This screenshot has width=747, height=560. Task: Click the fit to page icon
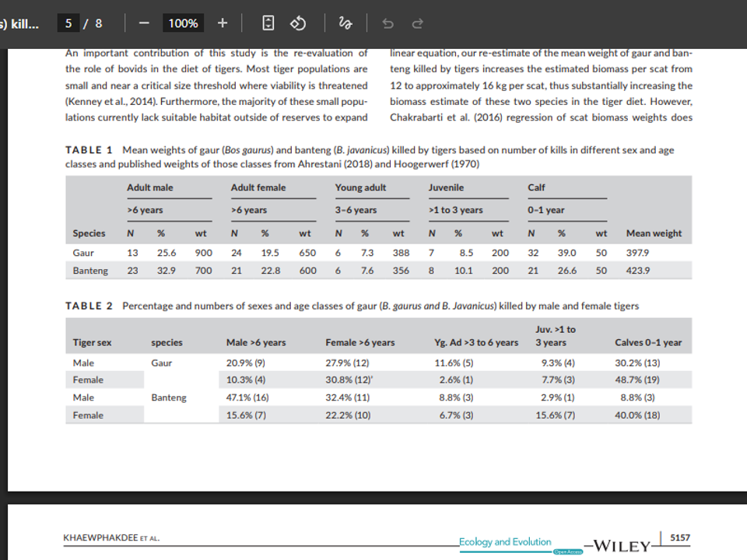pyautogui.click(x=268, y=23)
